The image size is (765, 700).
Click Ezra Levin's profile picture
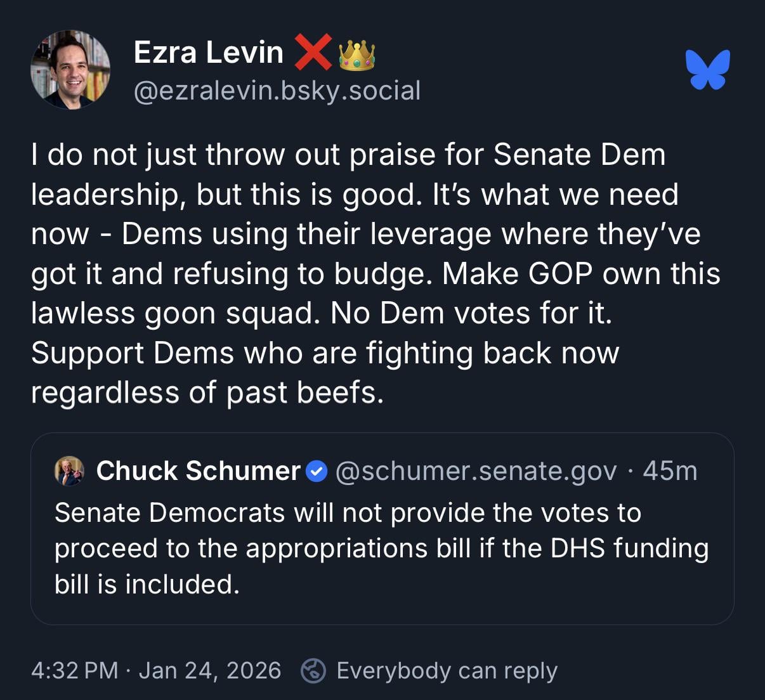70,70
